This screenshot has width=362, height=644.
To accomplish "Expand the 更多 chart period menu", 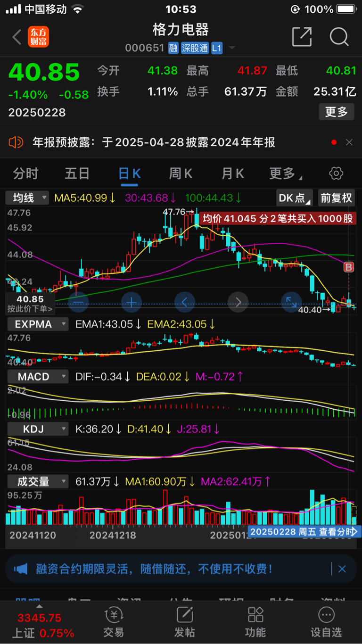I will click(x=285, y=173).
